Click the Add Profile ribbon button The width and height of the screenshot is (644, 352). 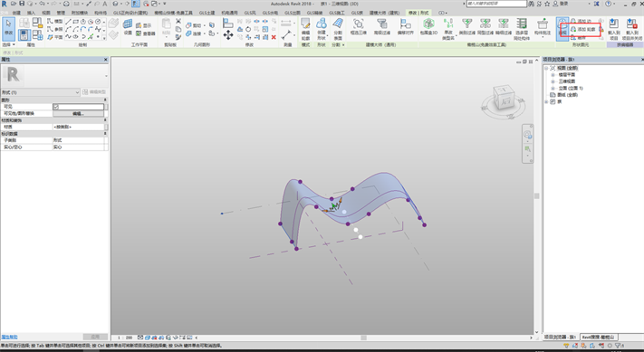tap(582, 29)
